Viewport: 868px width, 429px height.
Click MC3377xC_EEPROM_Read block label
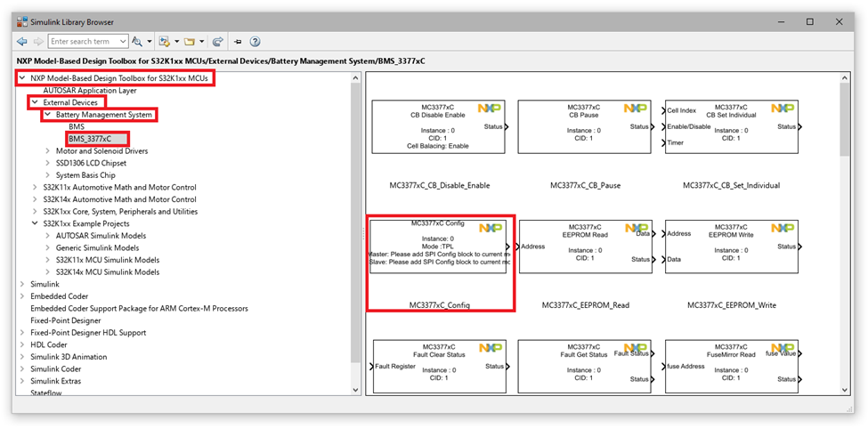point(585,305)
